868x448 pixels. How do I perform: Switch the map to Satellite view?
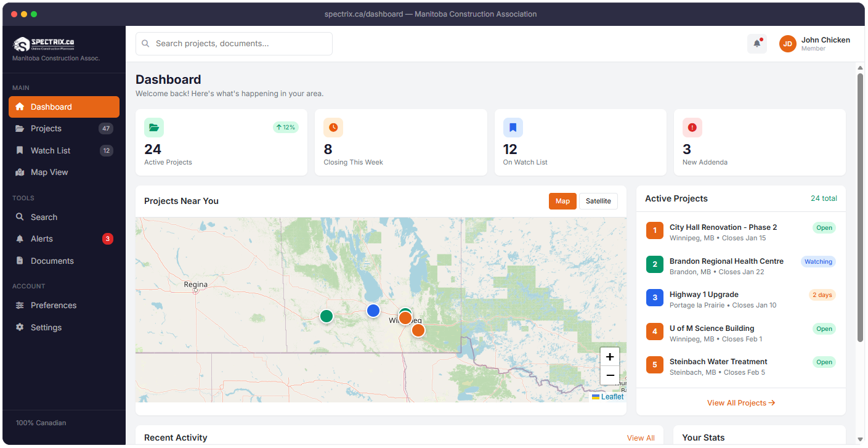(x=598, y=201)
